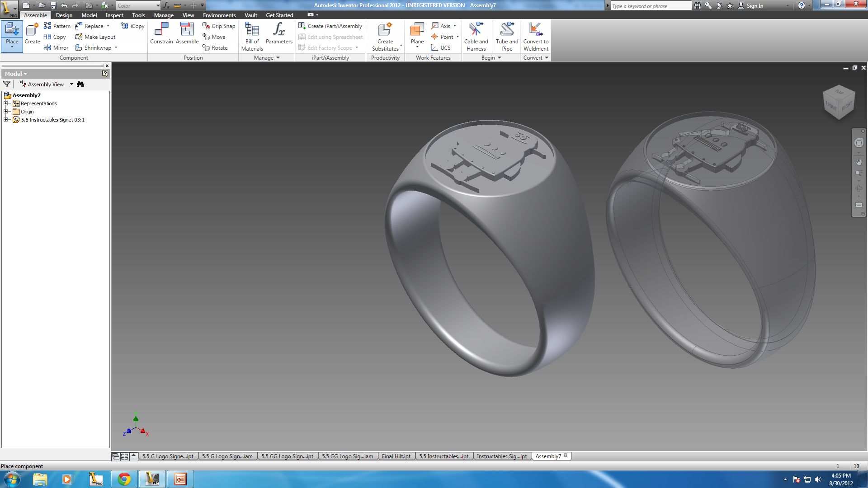Begin Tube and Pipe
This screenshot has height=488, width=868.
(507, 37)
